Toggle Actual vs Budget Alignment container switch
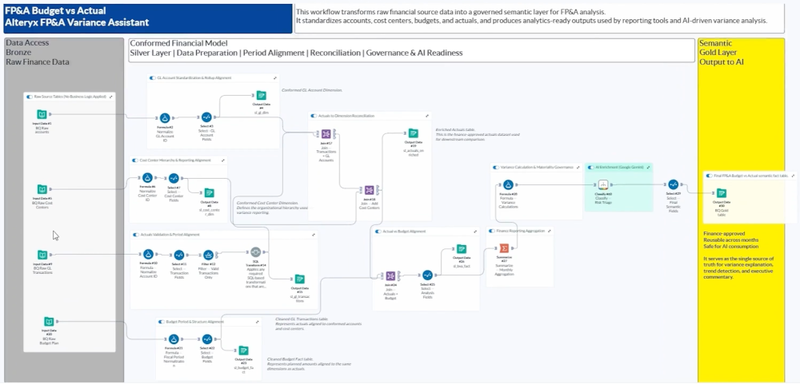Viewport: 800px width, 384px height. pos(378,232)
